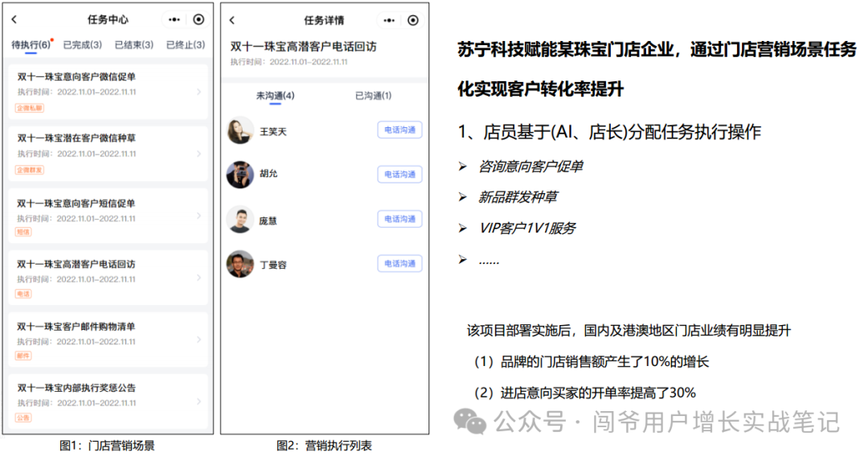This screenshot has height=457, width=868.
Task: Click 电话沟通 button for 丁曼容
Action: coord(399,264)
